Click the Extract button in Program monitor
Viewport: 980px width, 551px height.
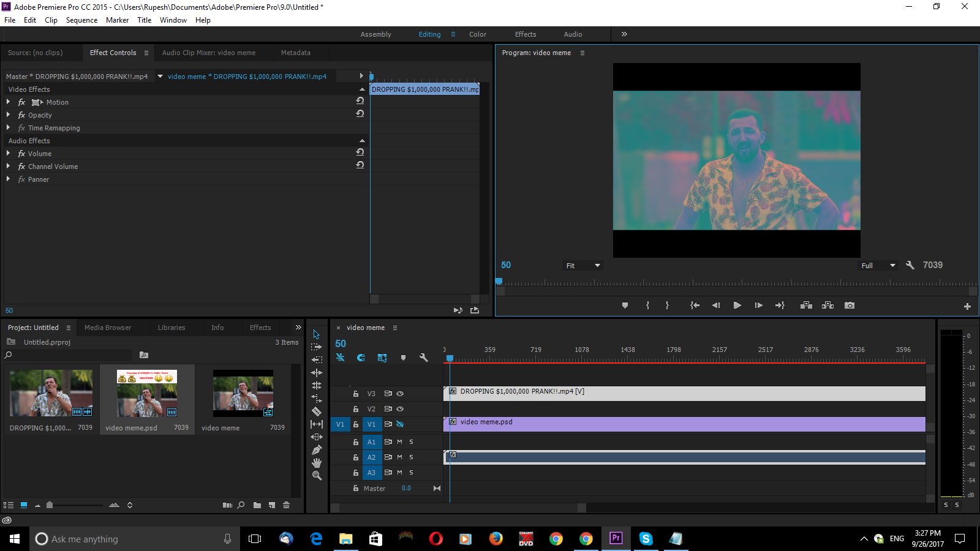[x=827, y=305]
